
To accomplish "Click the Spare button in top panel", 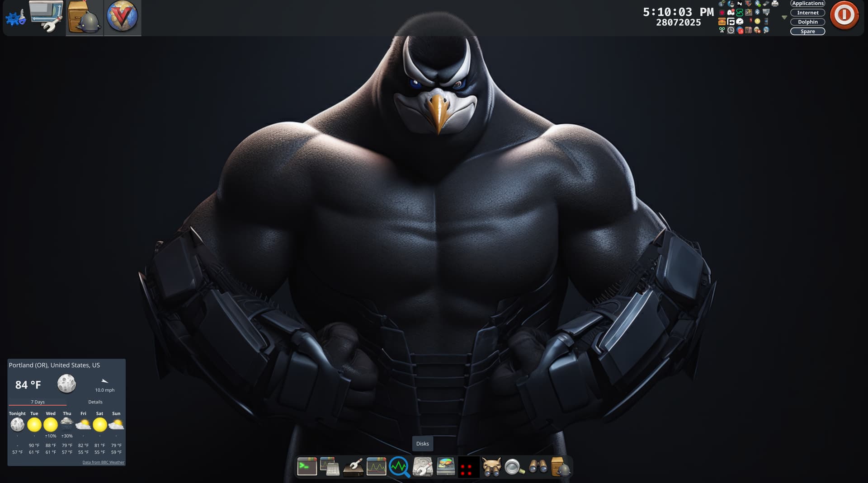I will 807,31.
